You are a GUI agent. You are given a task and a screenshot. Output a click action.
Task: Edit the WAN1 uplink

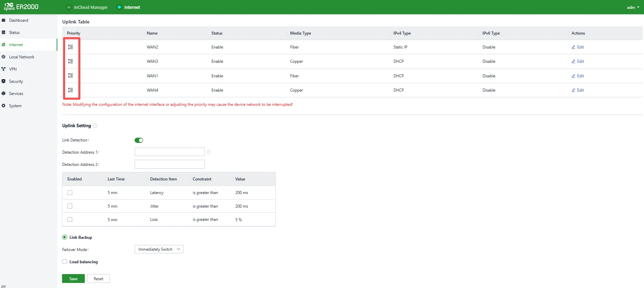tap(578, 76)
